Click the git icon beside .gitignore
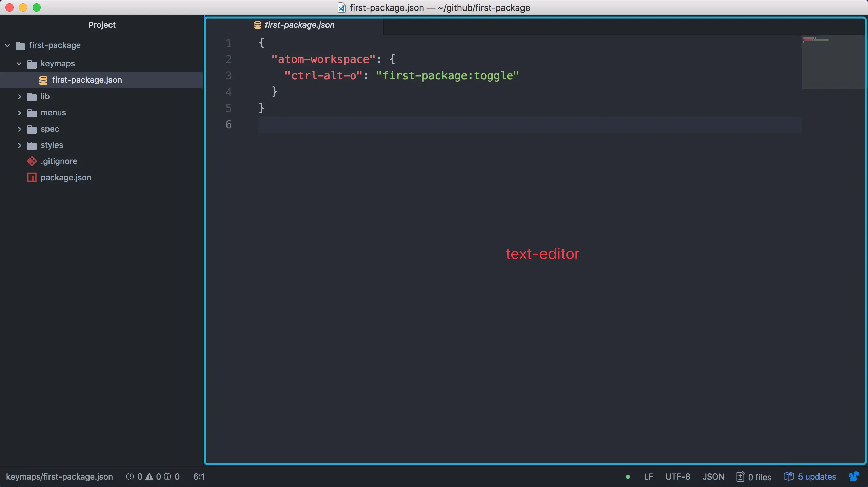This screenshot has width=868, height=487. click(x=32, y=161)
